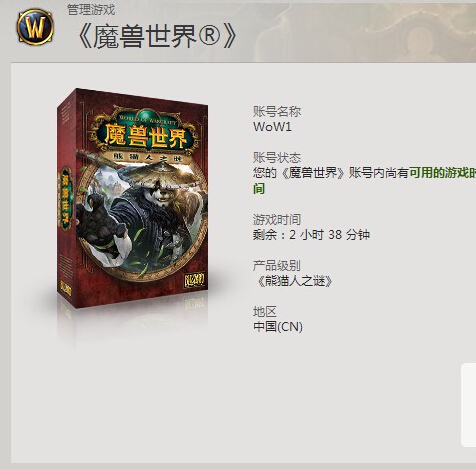Click the 账号状态 label
The image size is (476, 469).
tap(277, 157)
